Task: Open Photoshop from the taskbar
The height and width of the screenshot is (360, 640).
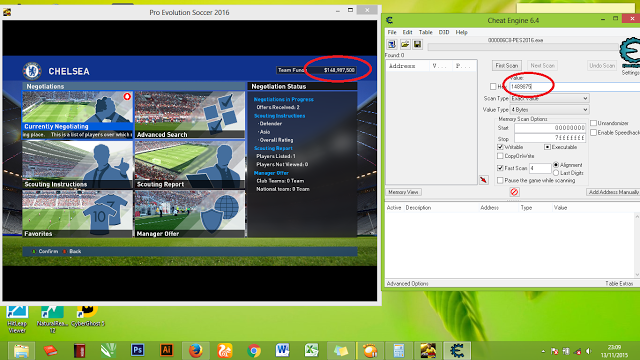Action: click(138, 350)
